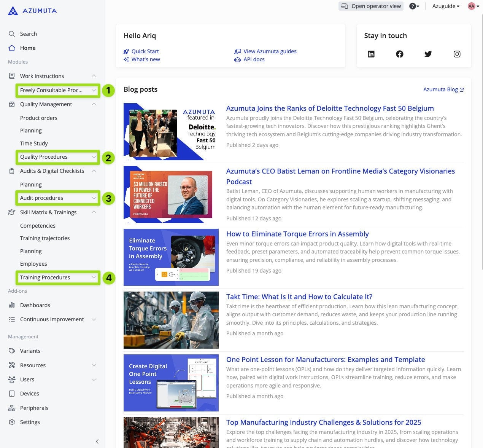Screen dimensions: 483x448
Task: Open the Azumuta Blog external link
Action: pos(443,89)
